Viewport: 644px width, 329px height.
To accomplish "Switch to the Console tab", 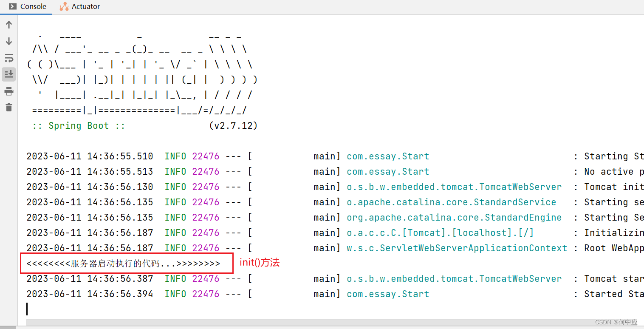I will 28,6.
